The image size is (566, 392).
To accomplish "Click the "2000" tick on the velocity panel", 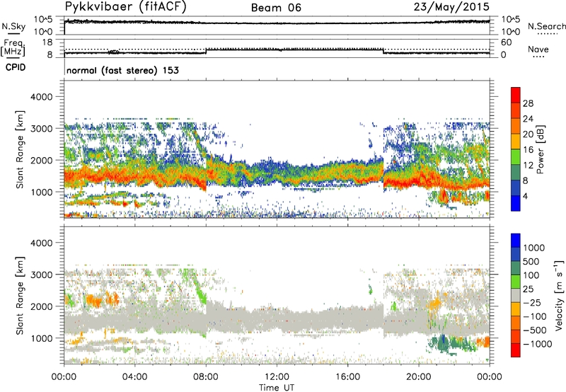I will (x=42, y=306).
